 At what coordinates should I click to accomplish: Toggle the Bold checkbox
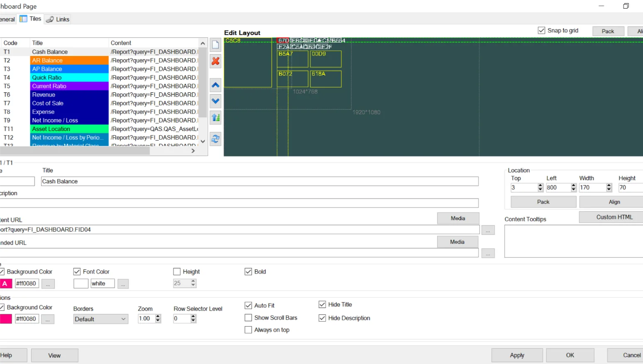click(x=248, y=272)
